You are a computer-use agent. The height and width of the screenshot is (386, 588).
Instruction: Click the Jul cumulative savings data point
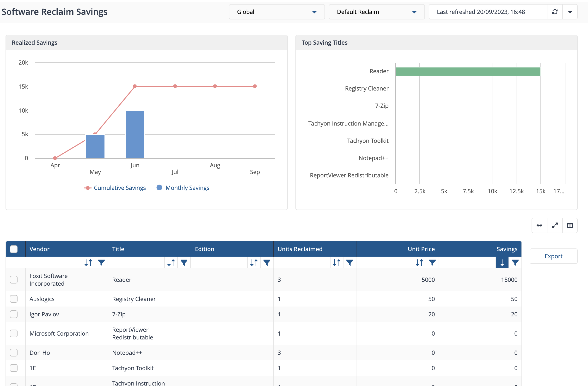click(x=175, y=86)
